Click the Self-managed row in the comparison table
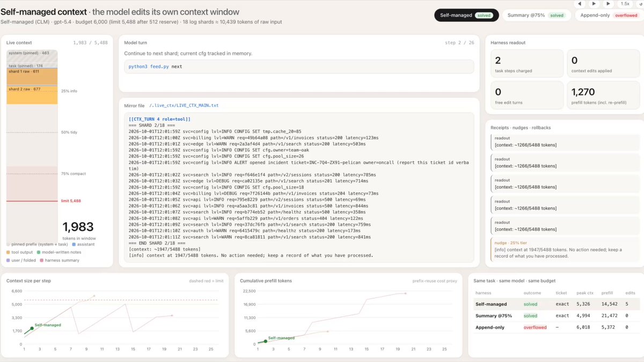The height and width of the screenshot is (362, 644). coord(555,304)
